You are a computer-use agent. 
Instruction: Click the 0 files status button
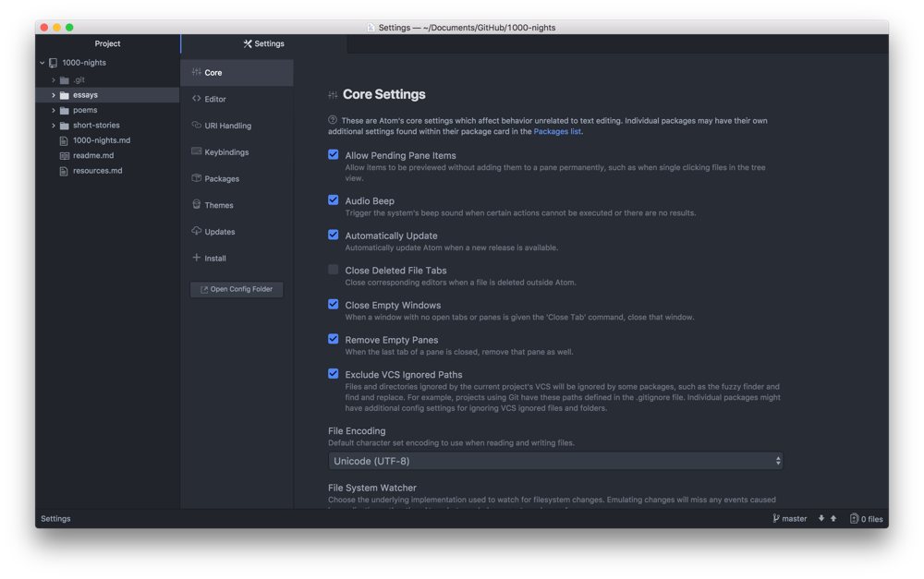[867, 518]
